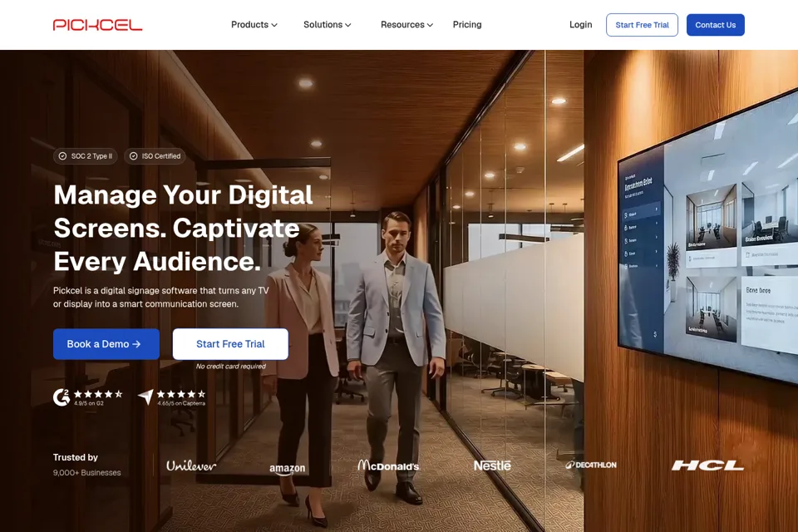Viewport: 798px width, 532px height.
Task: Expand the Products menu chevron
Action: (x=274, y=25)
